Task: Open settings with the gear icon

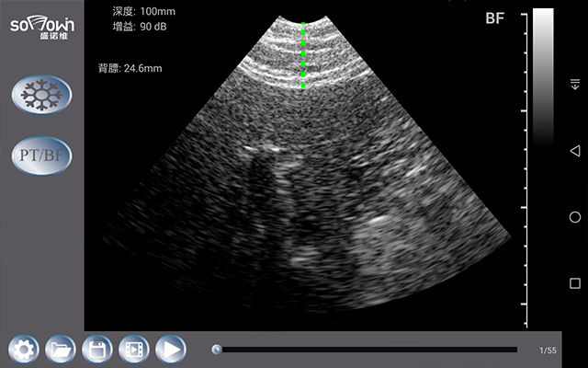Action: pos(24,350)
